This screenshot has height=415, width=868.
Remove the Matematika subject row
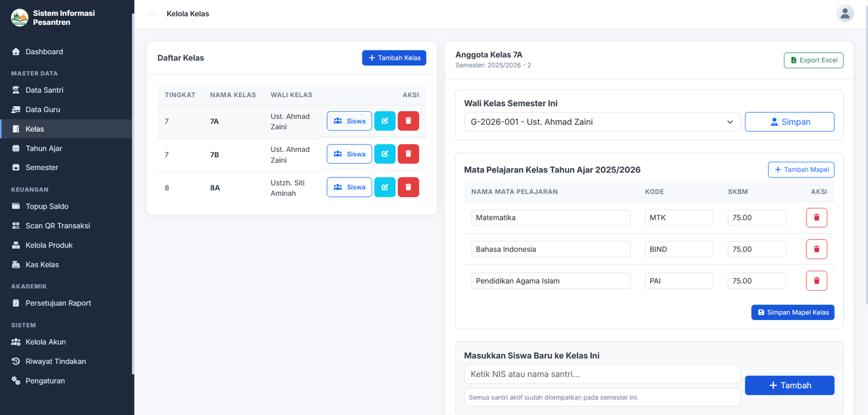pyautogui.click(x=816, y=218)
